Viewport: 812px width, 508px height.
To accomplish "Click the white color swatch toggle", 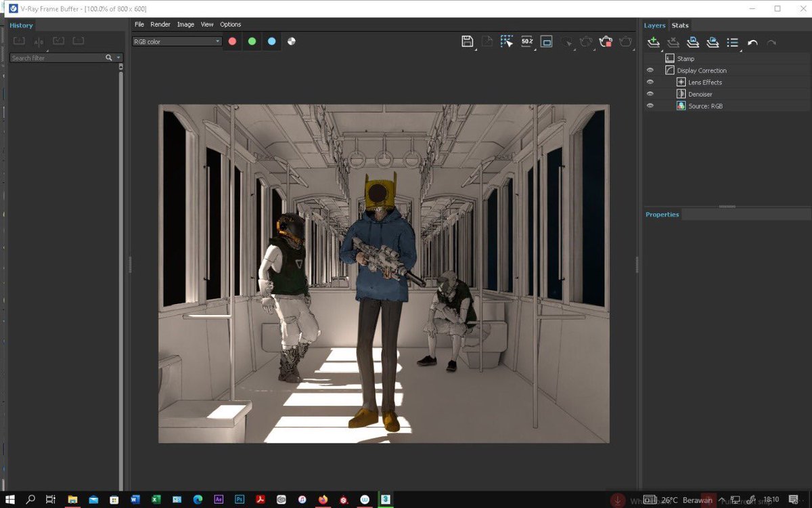I will (291, 41).
